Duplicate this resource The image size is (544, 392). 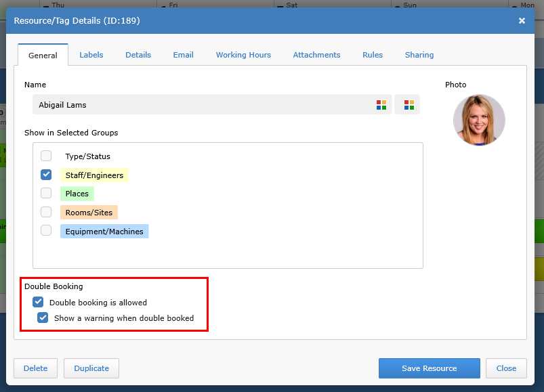91,368
